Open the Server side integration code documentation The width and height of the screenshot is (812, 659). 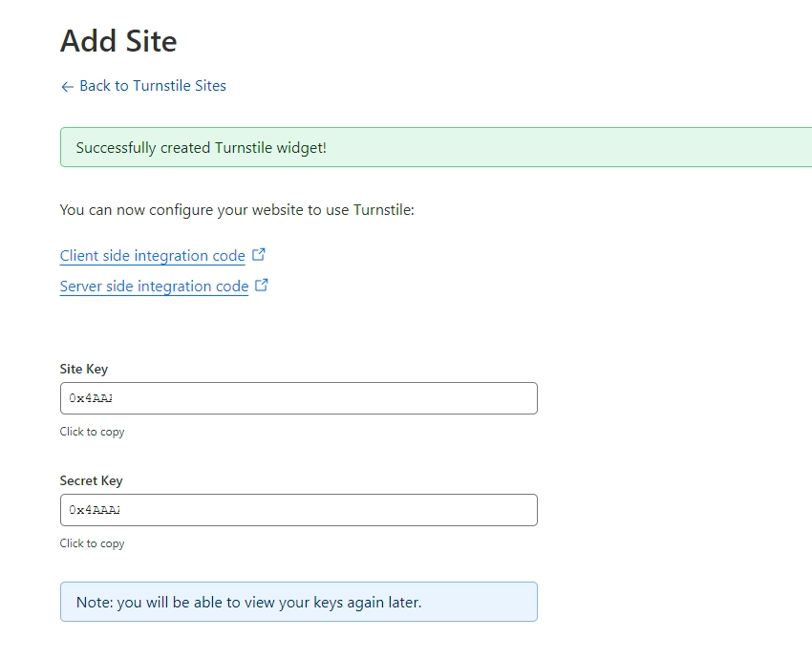pyautogui.click(x=154, y=286)
